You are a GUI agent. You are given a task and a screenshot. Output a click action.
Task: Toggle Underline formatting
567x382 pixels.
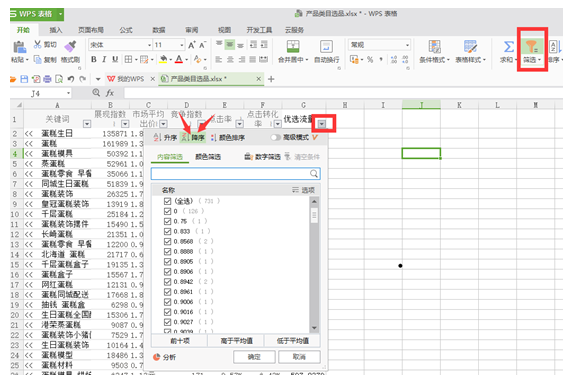(115, 59)
